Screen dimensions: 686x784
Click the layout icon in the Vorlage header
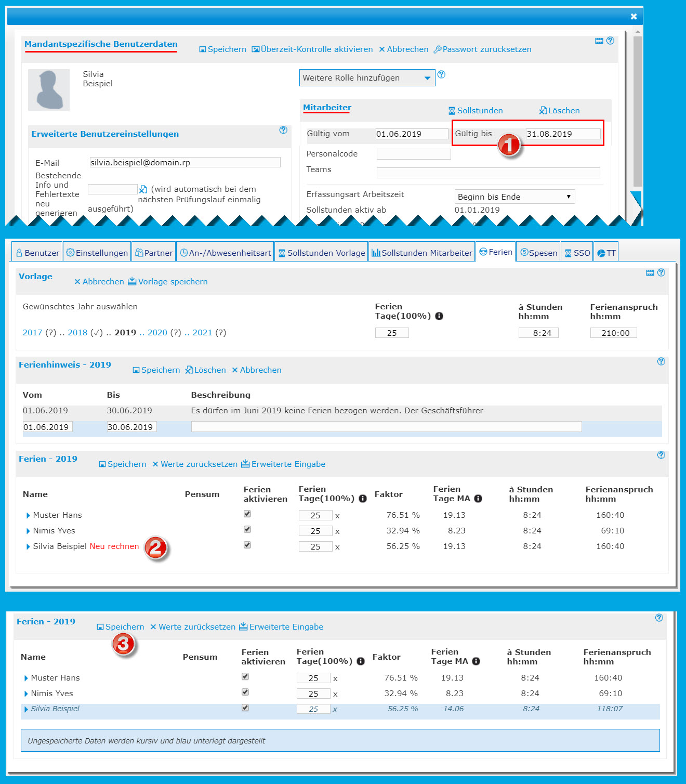(650, 272)
